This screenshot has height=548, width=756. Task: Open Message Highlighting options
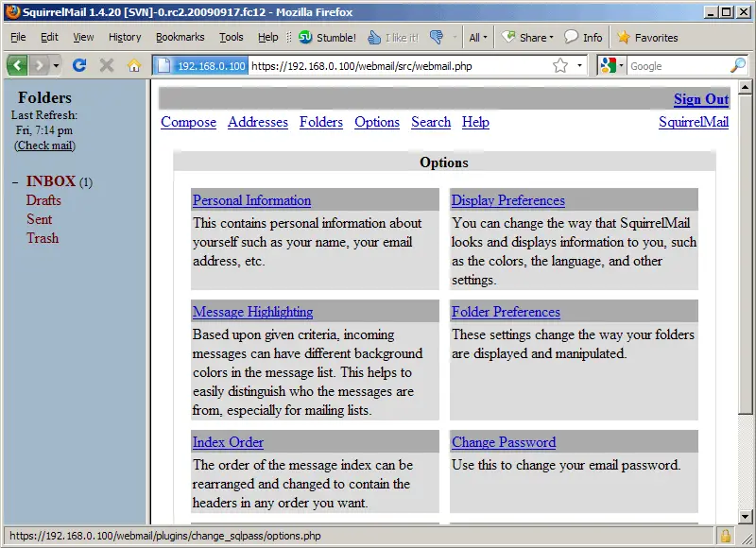252,312
